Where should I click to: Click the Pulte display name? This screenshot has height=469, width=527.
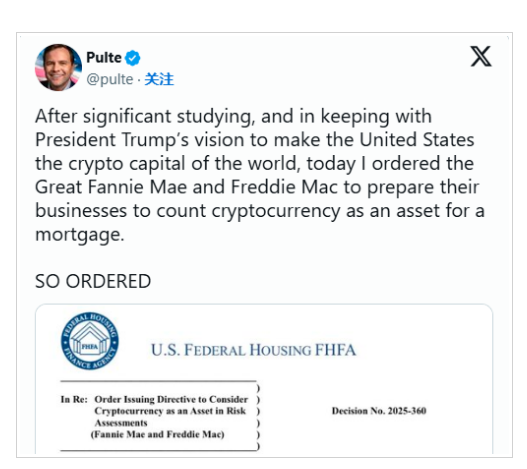[x=104, y=57]
